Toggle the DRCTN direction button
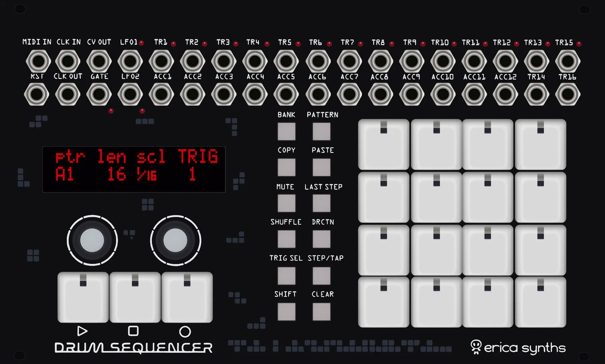This screenshot has height=364, width=605. [x=322, y=239]
